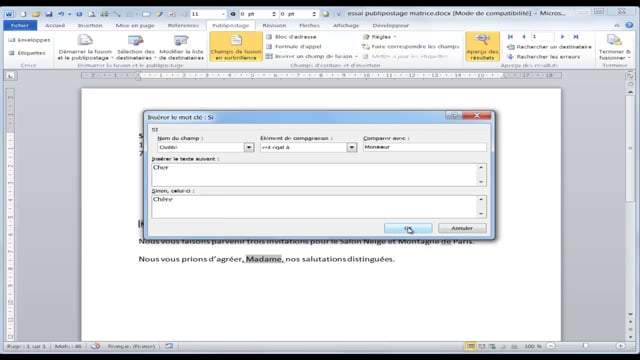Open the Enveloppes tool
This screenshot has width=640, height=360.
(x=29, y=40)
